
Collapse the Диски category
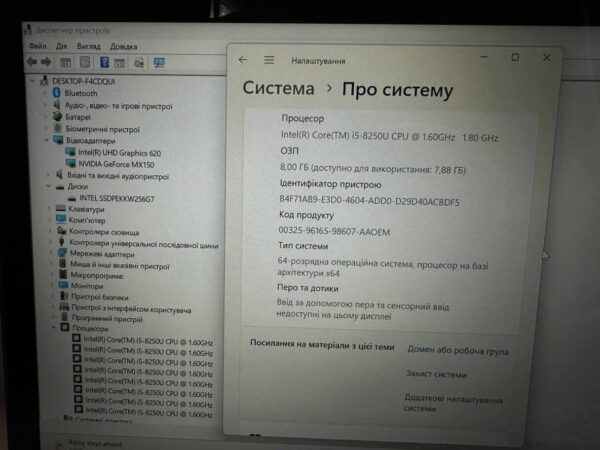click(x=48, y=186)
